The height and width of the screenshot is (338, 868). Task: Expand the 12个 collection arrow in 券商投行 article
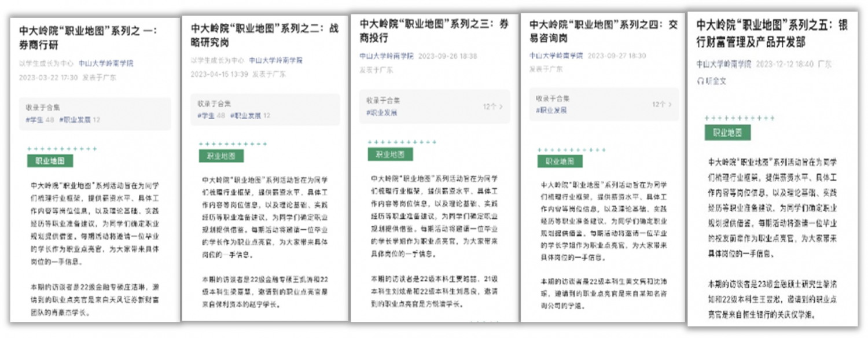coord(501,106)
